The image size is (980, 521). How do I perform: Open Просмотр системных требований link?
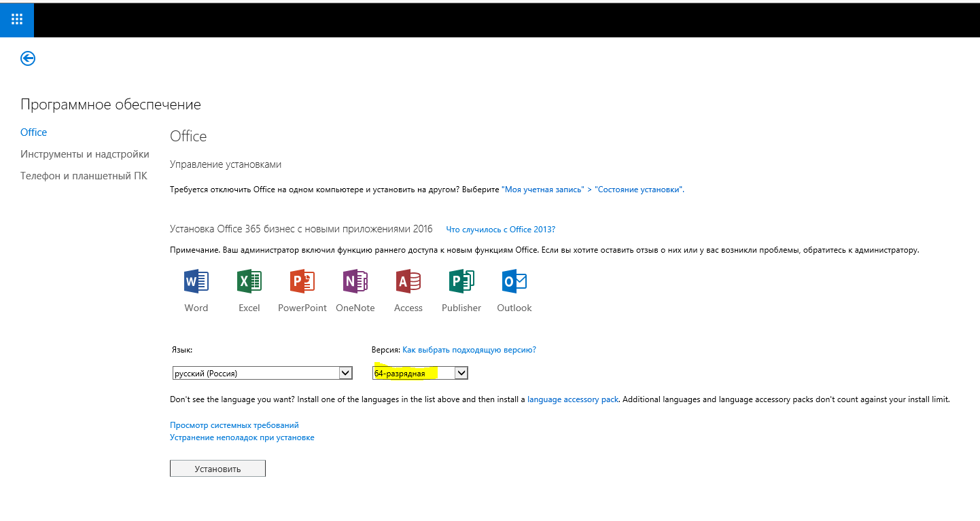pos(234,425)
